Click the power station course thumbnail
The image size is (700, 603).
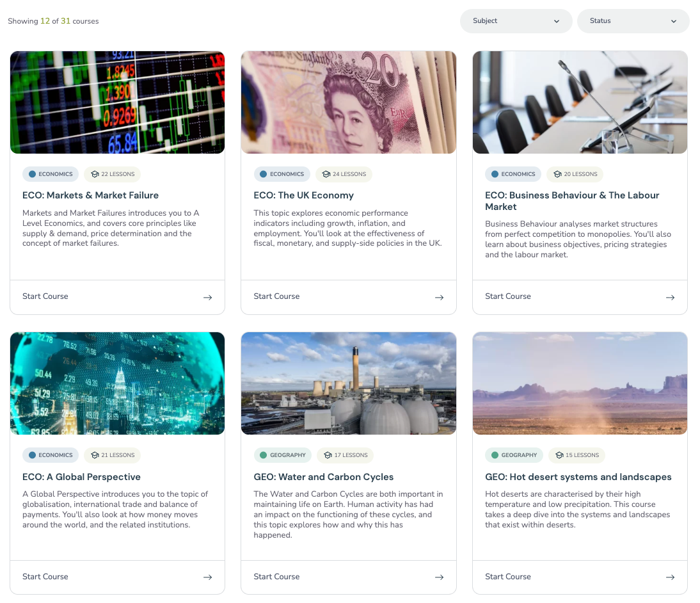pyautogui.click(x=349, y=383)
